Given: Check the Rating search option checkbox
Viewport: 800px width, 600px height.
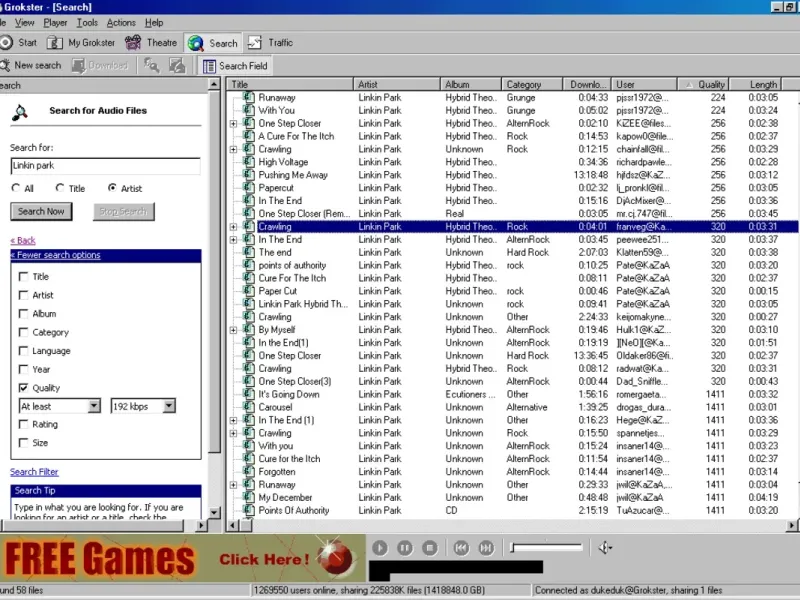Looking at the screenshot, I should pos(23,424).
